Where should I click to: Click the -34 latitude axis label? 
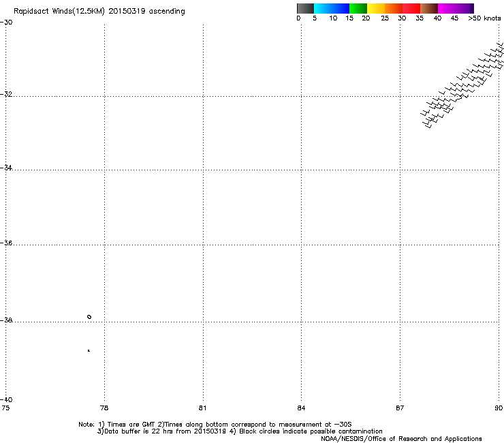click(x=6, y=168)
